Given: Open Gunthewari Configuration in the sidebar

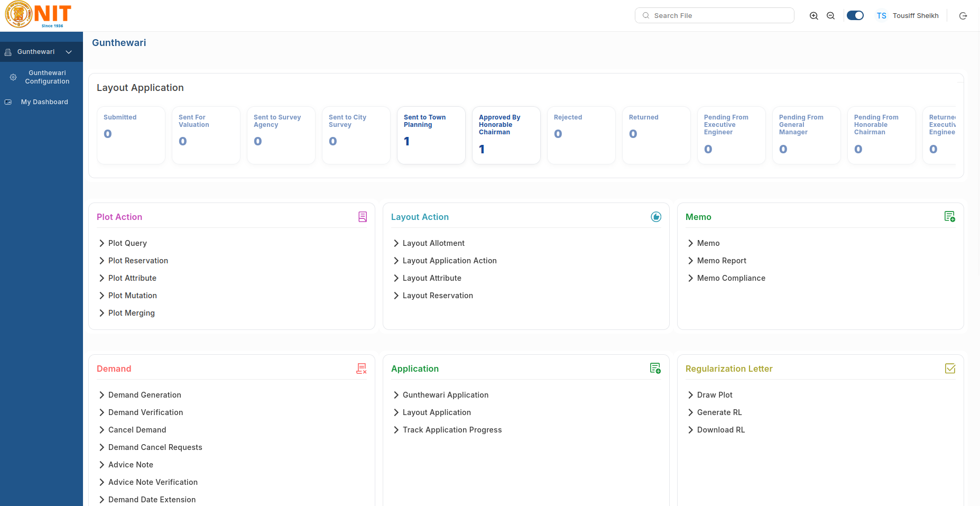Looking at the screenshot, I should point(47,77).
